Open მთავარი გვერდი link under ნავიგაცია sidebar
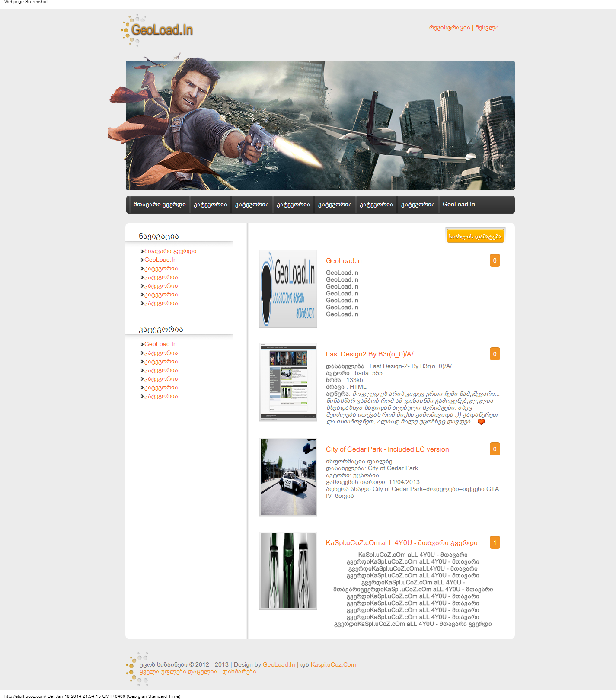Image resolution: width=616 pixels, height=699 pixels. [x=170, y=251]
